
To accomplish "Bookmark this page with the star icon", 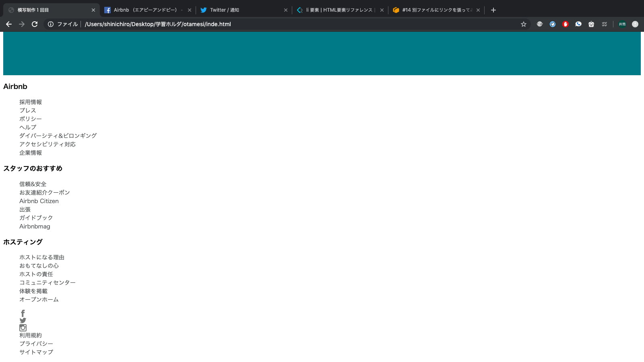I will click(524, 24).
